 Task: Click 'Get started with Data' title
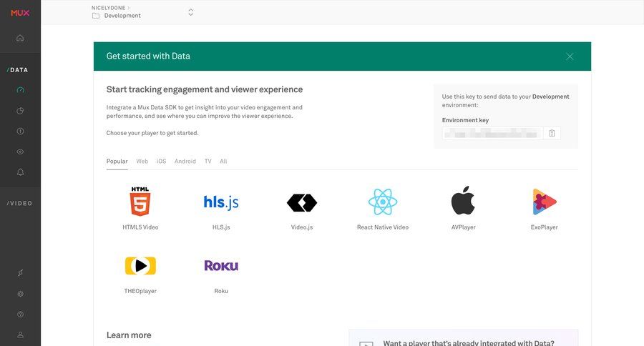[148, 56]
